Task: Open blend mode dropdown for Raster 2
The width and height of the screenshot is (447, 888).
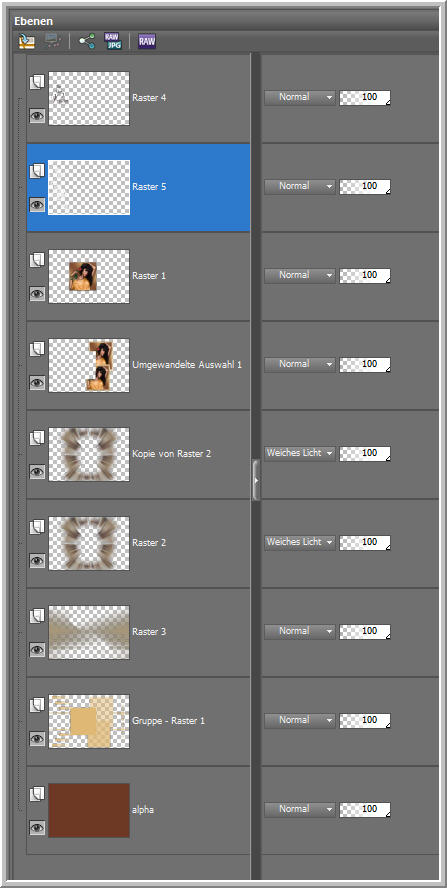Action: pyautogui.click(x=300, y=542)
